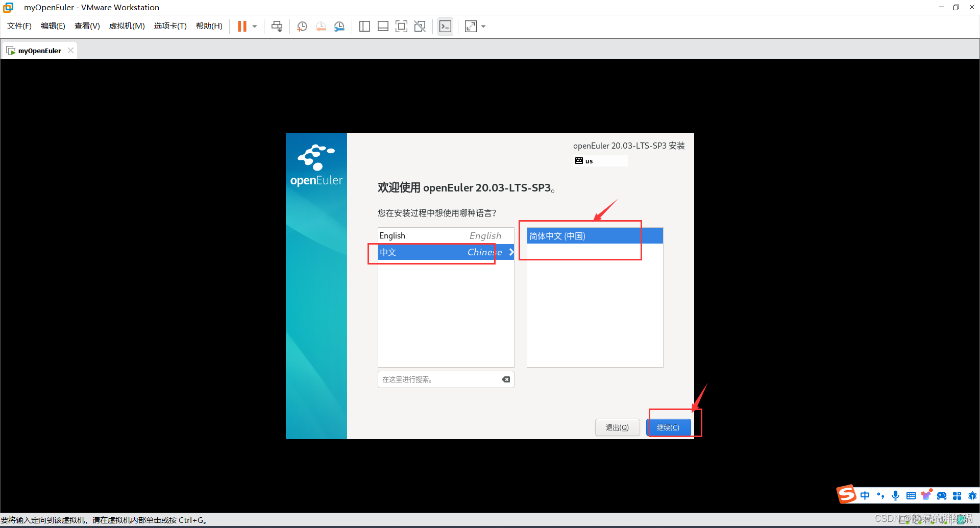Take a snapshot of the VM
This screenshot has height=528, width=980.
[x=302, y=27]
